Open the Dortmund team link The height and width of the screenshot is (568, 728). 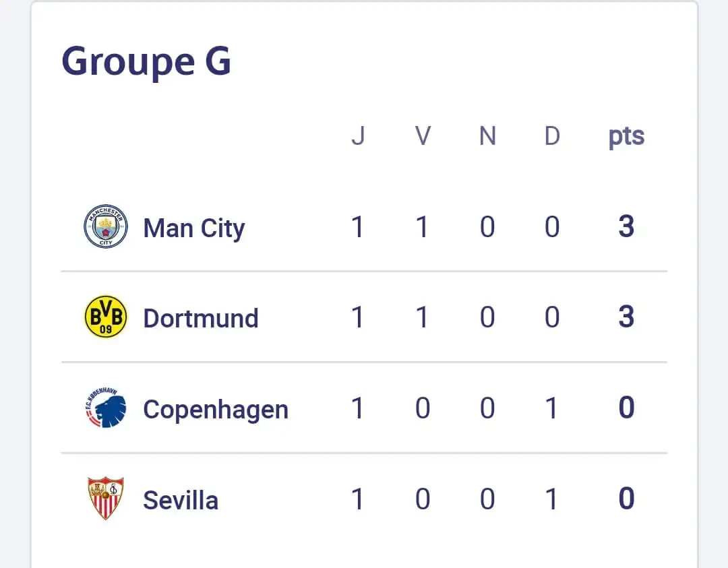200,318
